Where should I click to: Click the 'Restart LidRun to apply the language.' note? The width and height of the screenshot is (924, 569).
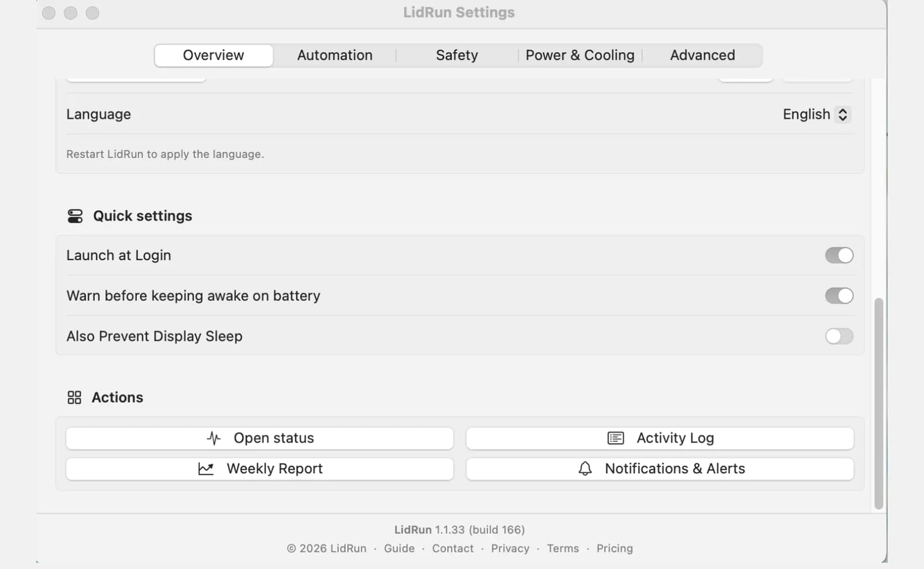(165, 154)
